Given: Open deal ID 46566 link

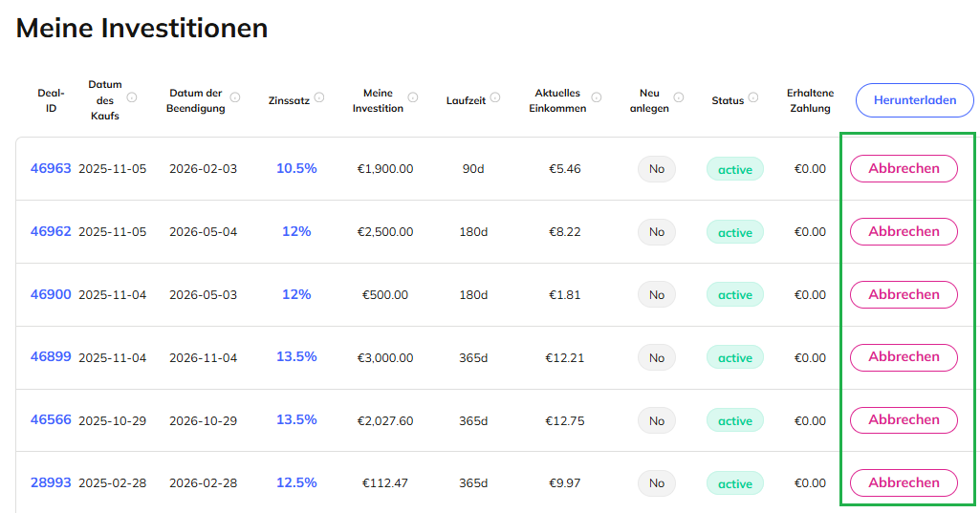Looking at the screenshot, I should point(51,419).
